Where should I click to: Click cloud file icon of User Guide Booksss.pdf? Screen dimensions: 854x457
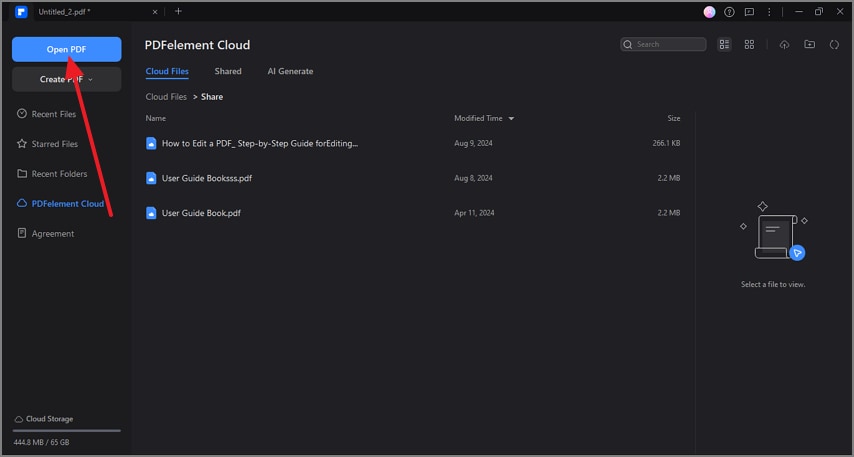tap(151, 178)
